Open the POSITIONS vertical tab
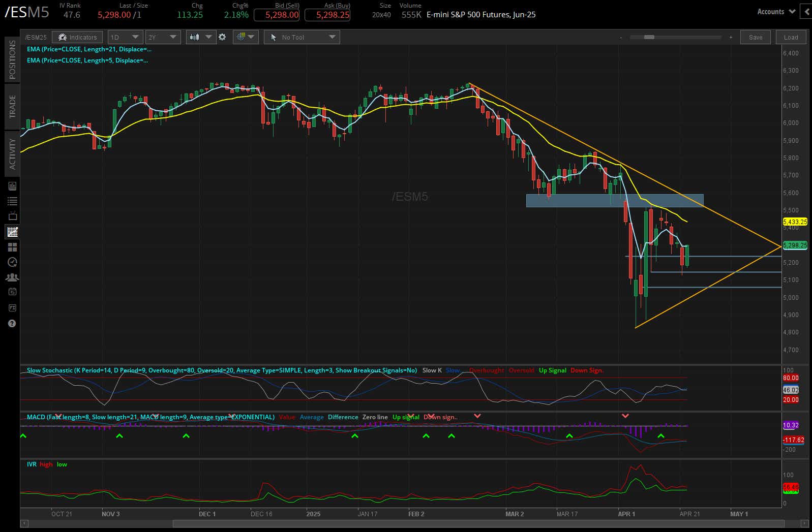Viewport: 812px width, 532px height. 12,59
